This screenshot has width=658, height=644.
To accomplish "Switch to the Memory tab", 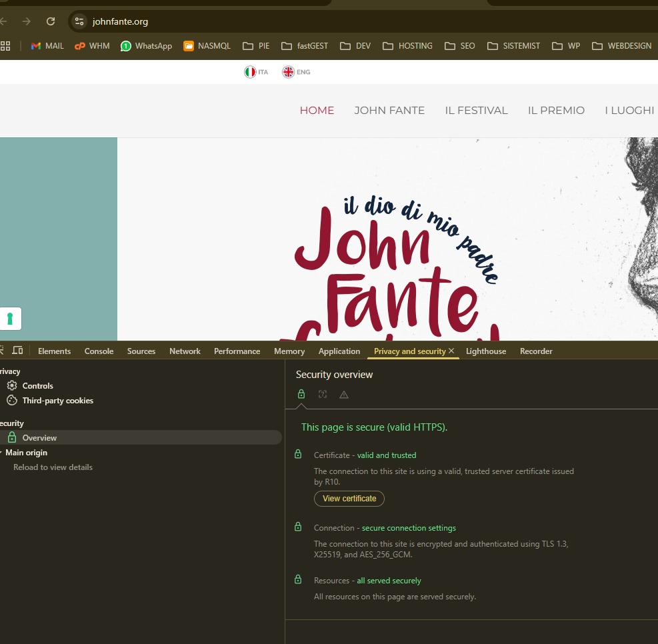I will [x=289, y=351].
